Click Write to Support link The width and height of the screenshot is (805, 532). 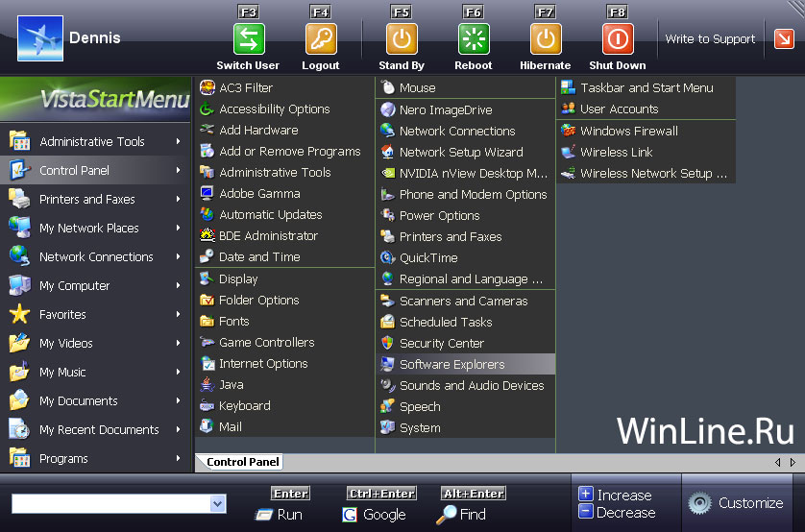pyautogui.click(x=710, y=39)
